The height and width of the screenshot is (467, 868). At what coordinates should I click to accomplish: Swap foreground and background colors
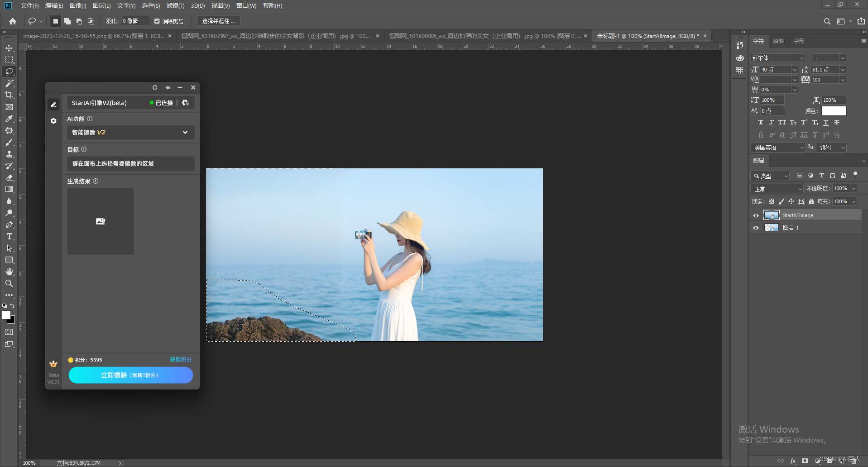pyautogui.click(x=13, y=306)
